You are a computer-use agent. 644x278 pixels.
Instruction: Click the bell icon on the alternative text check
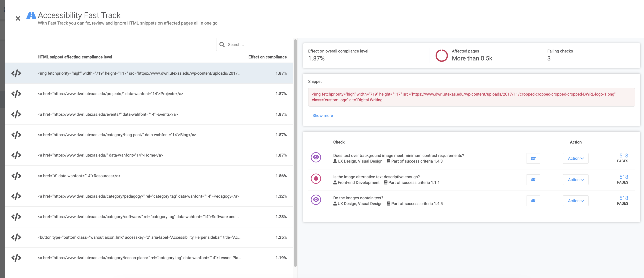[x=316, y=179]
